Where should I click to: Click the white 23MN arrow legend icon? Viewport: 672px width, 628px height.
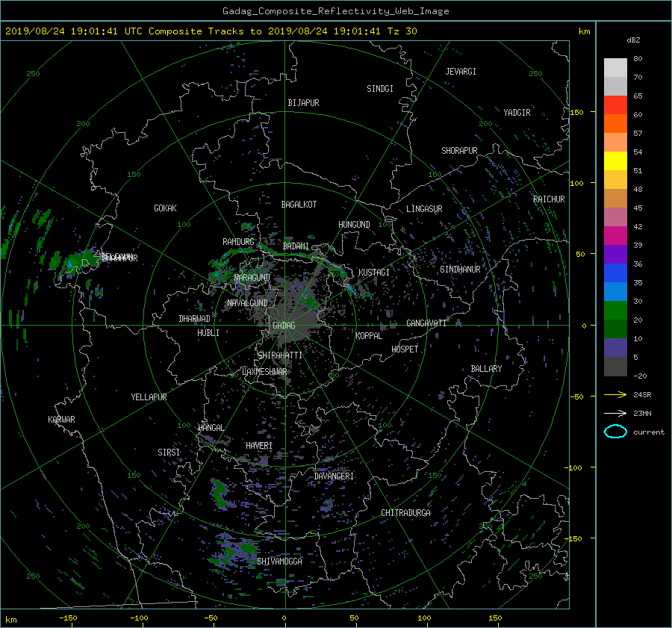coord(615,414)
